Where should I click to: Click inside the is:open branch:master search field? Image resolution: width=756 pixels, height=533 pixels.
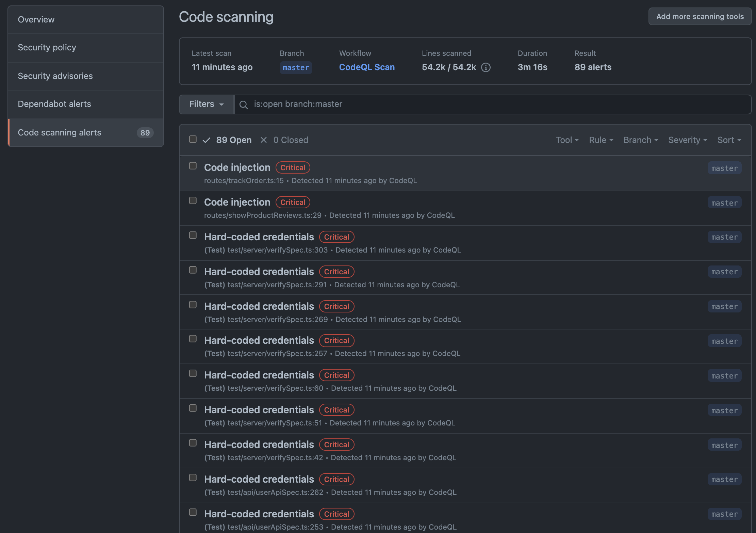point(374,104)
